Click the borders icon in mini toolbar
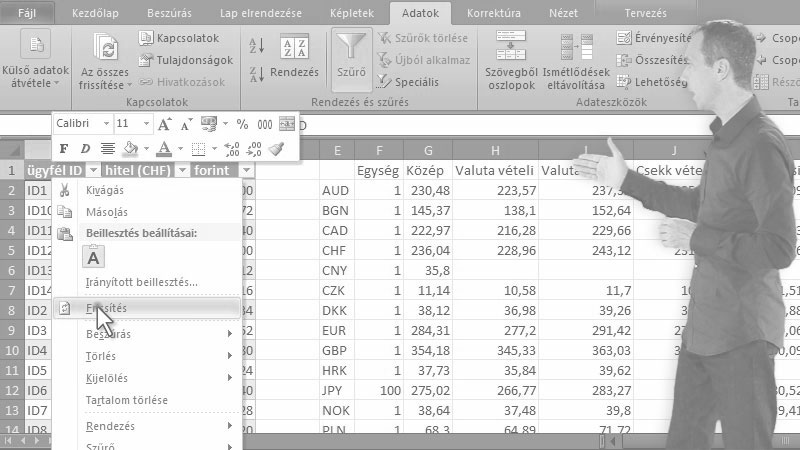The width and height of the screenshot is (800, 450). [198, 149]
